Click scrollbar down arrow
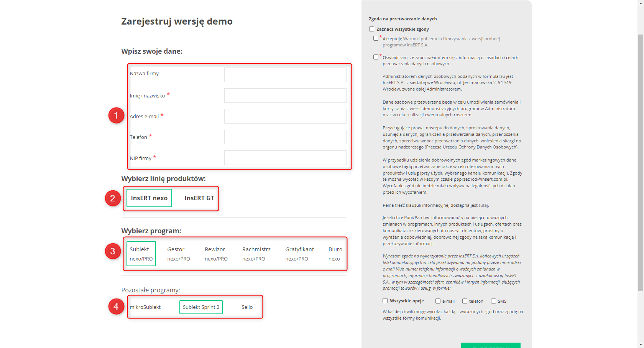This screenshot has height=348, width=644. coord(641,345)
